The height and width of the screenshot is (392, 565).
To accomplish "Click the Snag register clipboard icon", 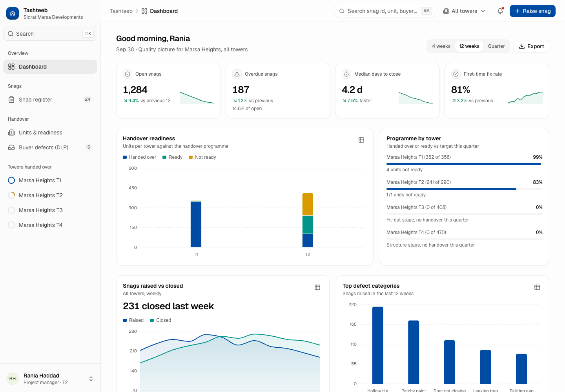I will pyautogui.click(x=11, y=100).
